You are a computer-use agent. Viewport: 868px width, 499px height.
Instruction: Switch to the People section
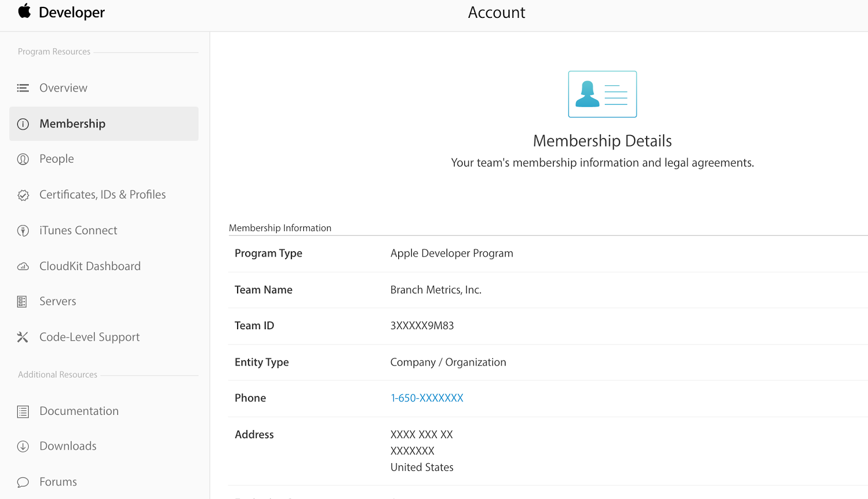coord(56,159)
